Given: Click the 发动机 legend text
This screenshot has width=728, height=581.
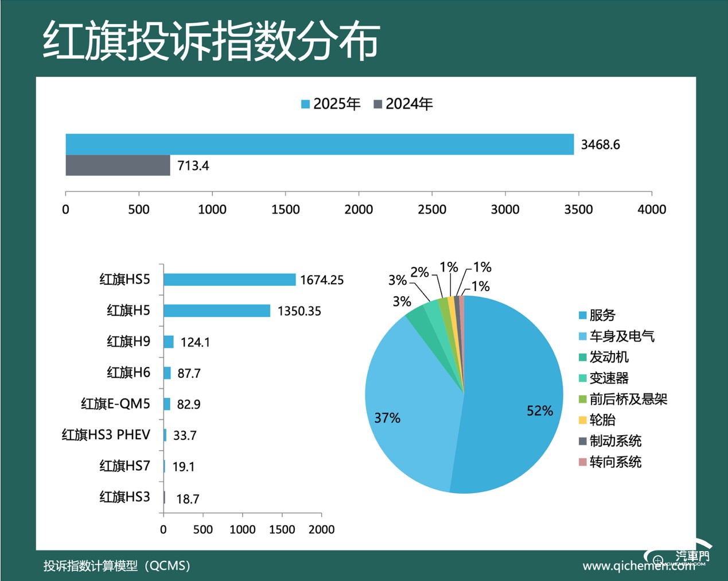Looking at the screenshot, I should tap(609, 357).
